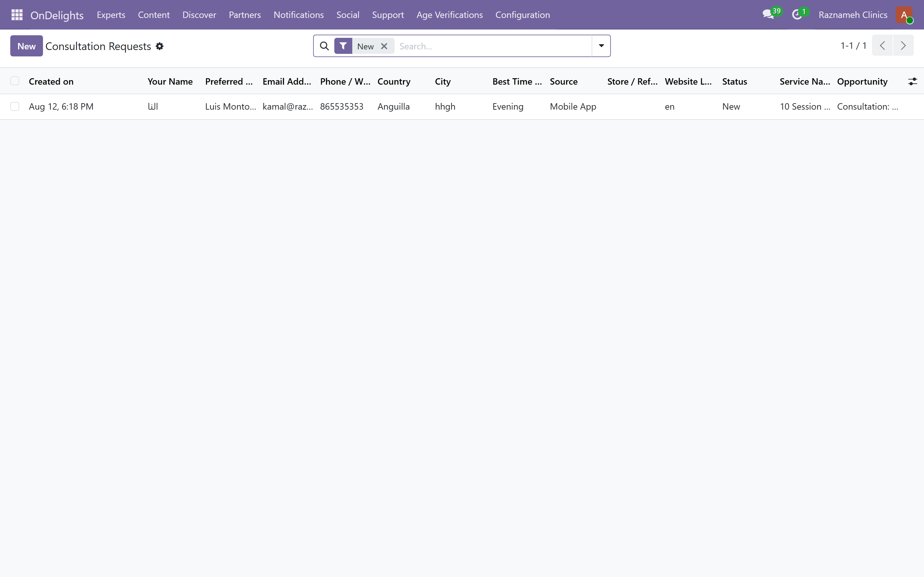Image resolution: width=924 pixels, height=577 pixels.
Task: Click the New record button
Action: (26, 46)
